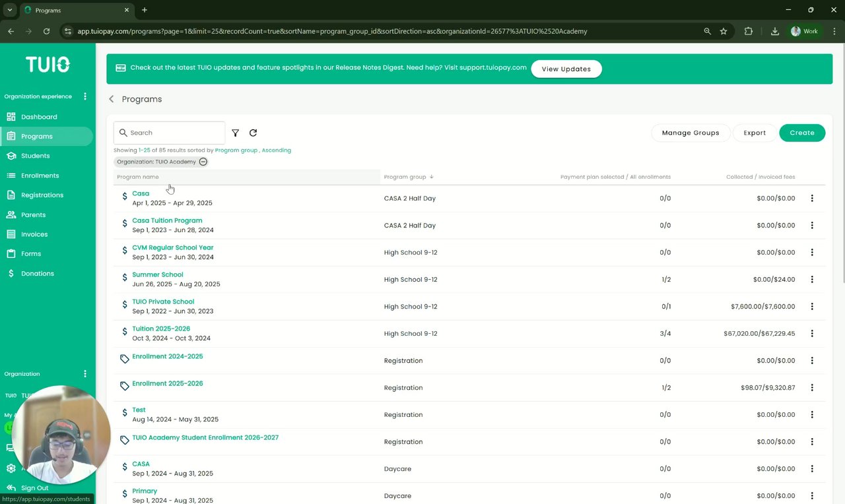The height and width of the screenshot is (504, 845).
Task: Open three-dot menu for Enrollment 2024-2025
Action: click(x=812, y=360)
